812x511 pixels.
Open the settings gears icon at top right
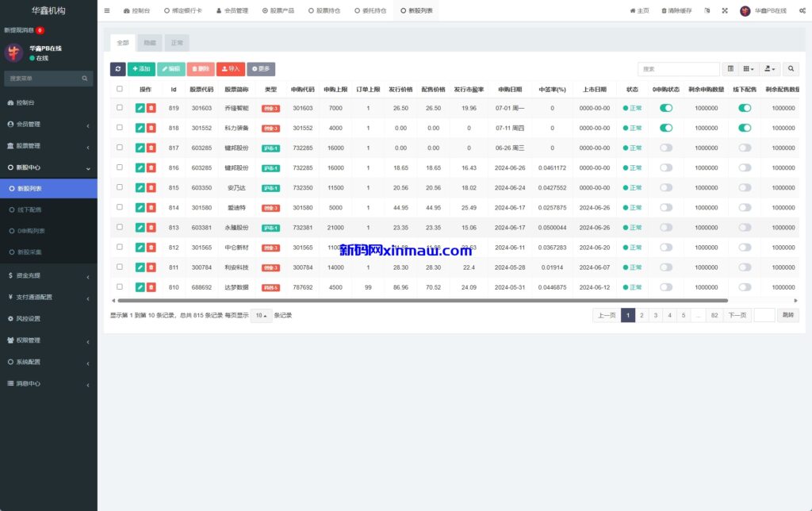[x=799, y=11]
